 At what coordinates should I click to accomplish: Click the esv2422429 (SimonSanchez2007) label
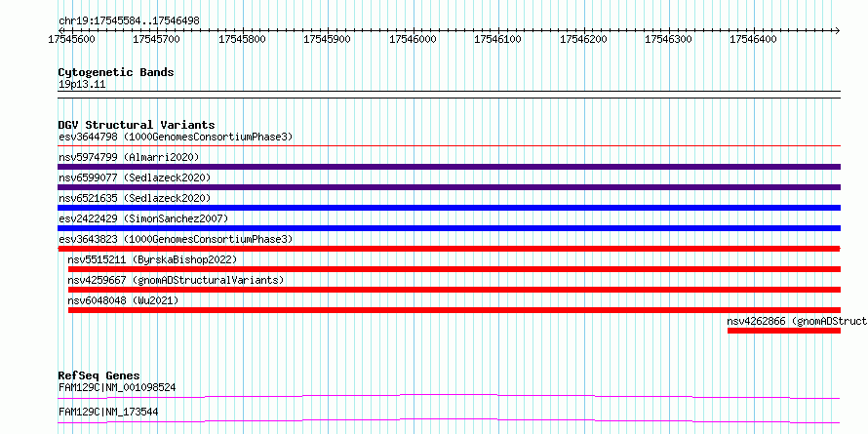coord(143,218)
